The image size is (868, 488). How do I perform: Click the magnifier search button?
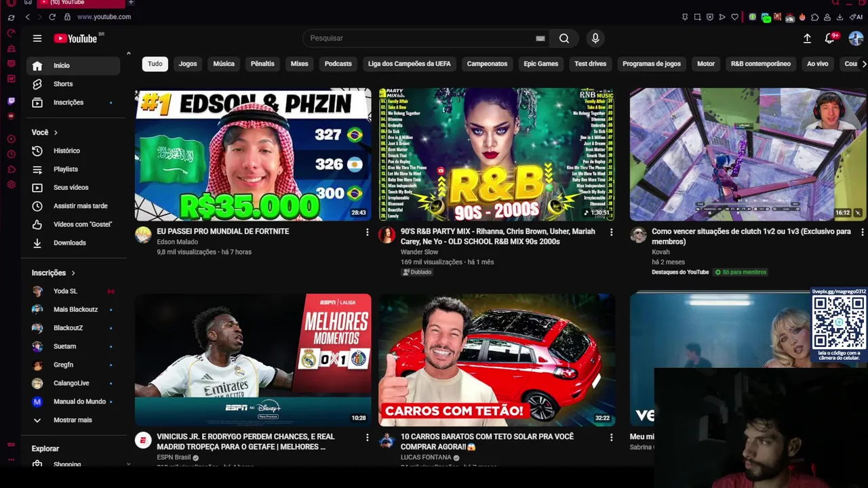tap(564, 39)
